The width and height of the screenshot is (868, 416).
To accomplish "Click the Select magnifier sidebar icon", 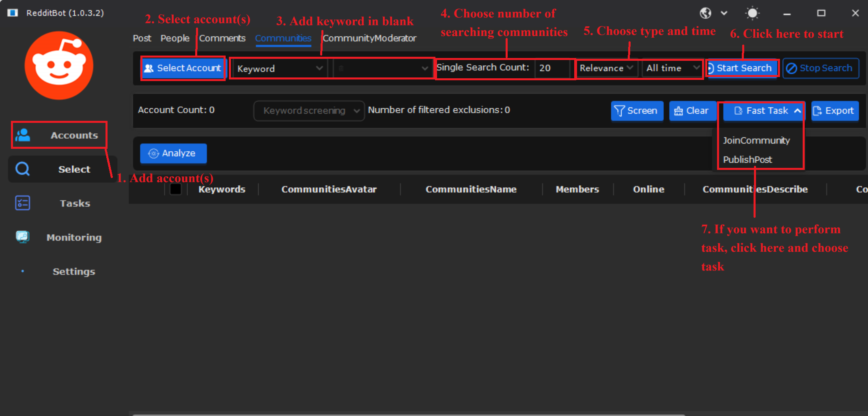I will point(23,169).
